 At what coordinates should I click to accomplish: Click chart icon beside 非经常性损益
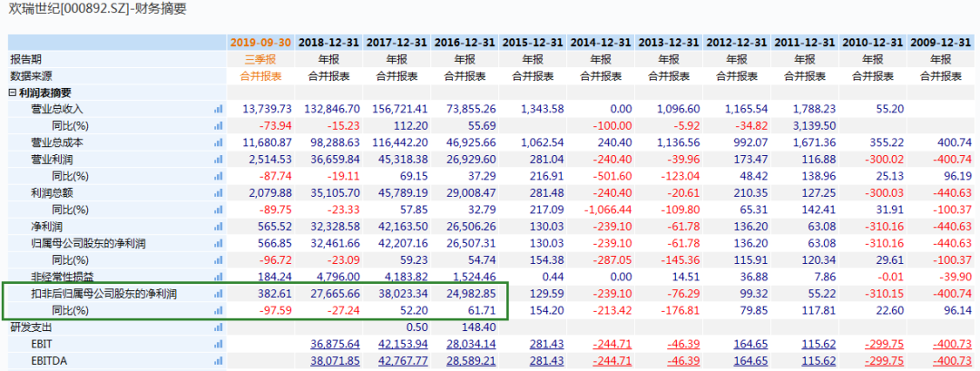218,277
